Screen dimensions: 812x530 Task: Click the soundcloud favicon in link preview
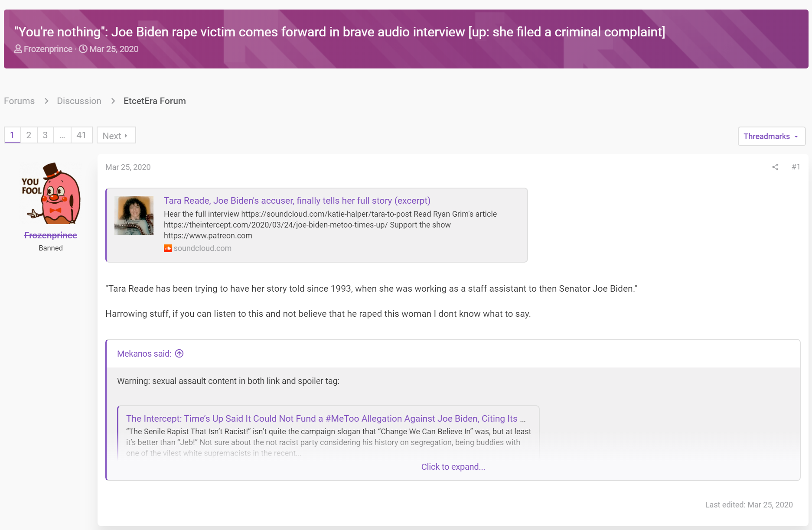167,248
